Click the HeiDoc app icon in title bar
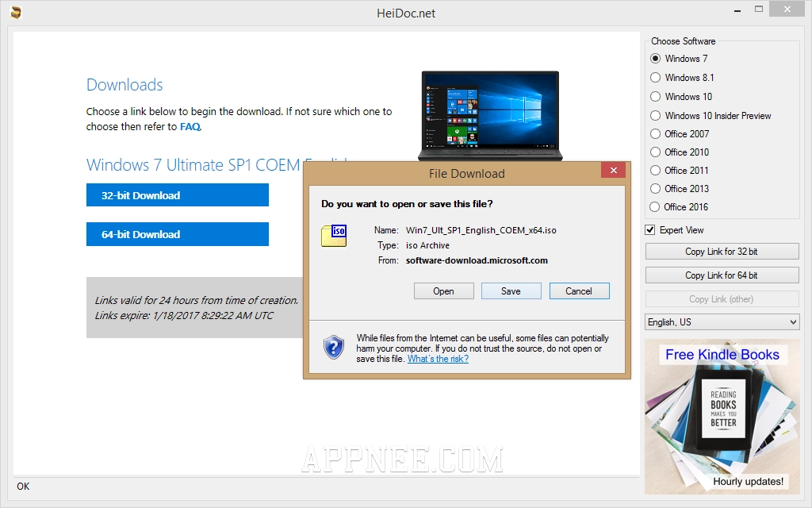Viewport: 812px width, 508px height. (x=16, y=12)
